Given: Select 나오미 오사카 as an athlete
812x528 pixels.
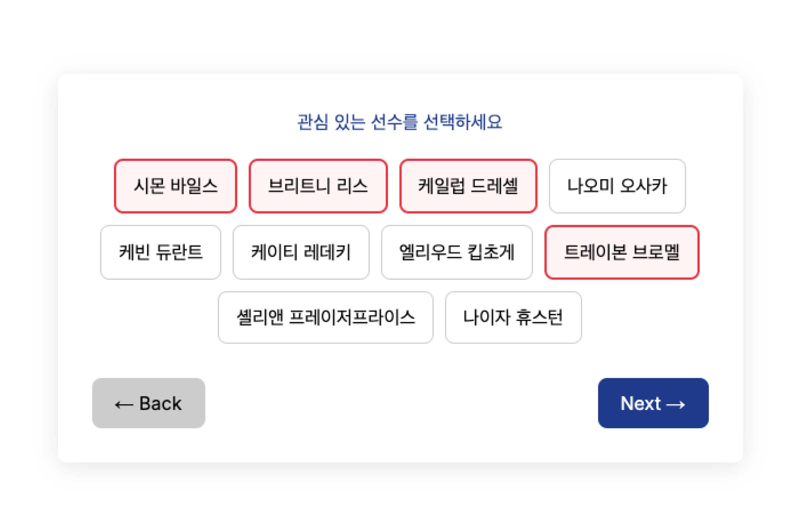Looking at the screenshot, I should pyautogui.click(x=617, y=186).
